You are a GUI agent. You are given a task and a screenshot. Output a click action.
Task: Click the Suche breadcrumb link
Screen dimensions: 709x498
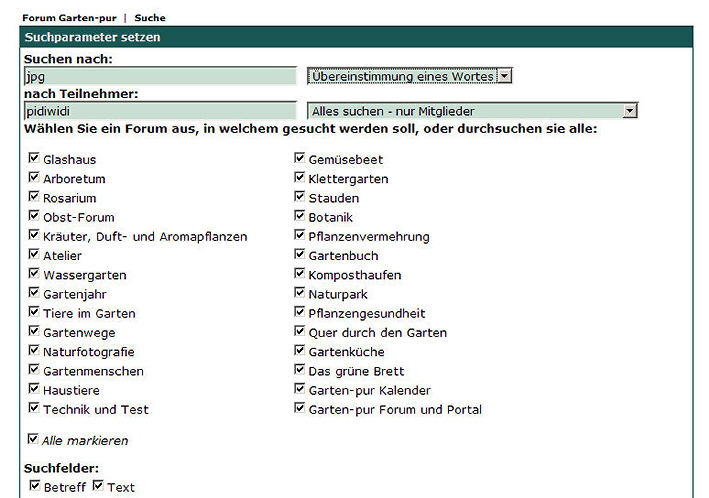pos(150,18)
